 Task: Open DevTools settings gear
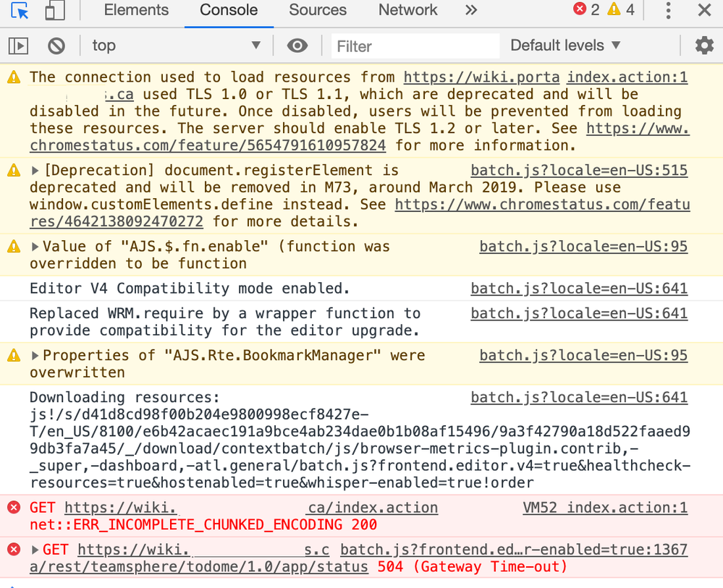[704, 45]
